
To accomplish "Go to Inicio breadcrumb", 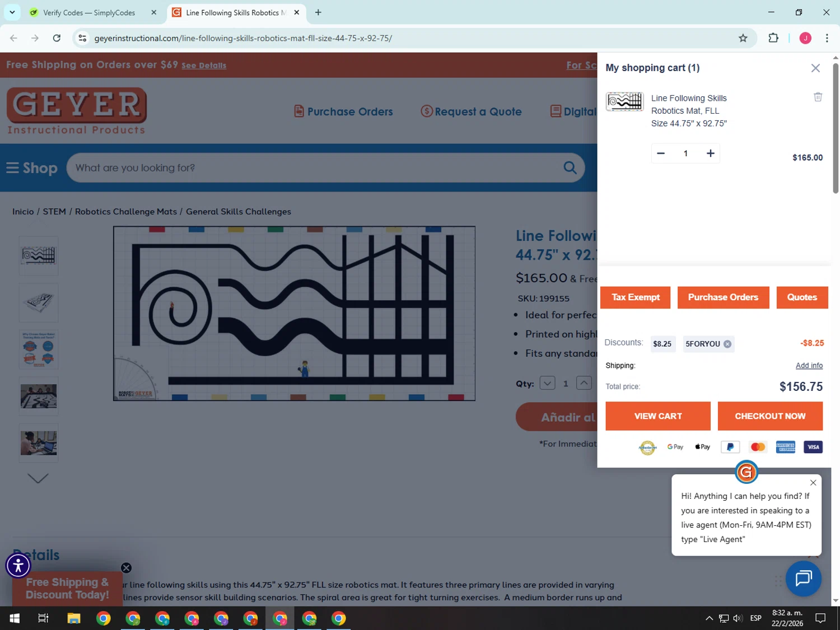I will 23,212.
